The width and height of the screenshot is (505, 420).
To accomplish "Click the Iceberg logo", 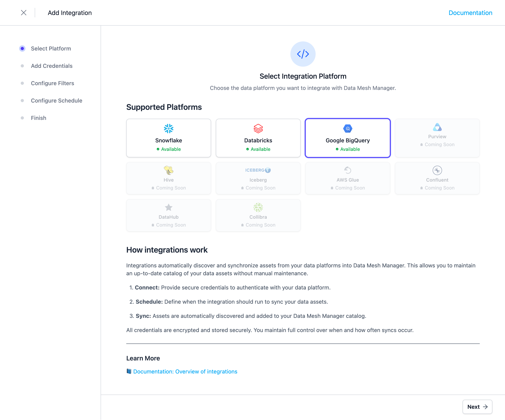I will click(258, 170).
